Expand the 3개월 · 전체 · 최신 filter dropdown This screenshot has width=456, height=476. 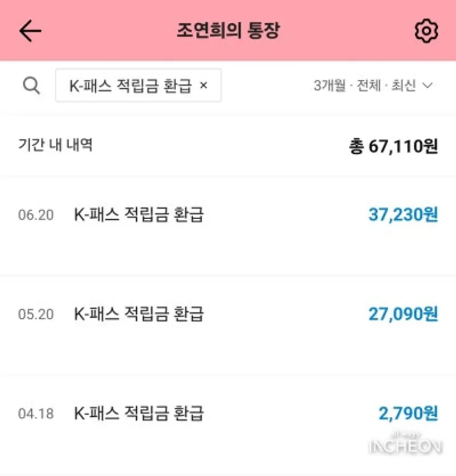tap(373, 85)
